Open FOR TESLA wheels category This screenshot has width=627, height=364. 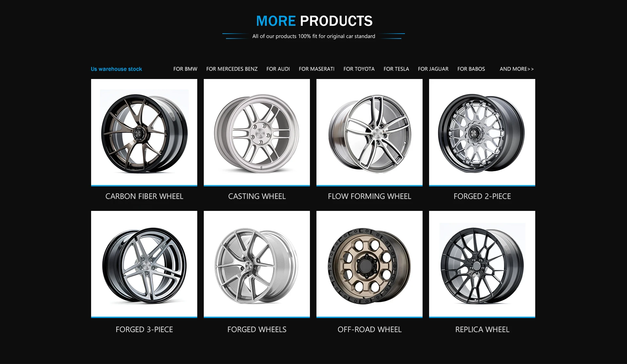(396, 69)
